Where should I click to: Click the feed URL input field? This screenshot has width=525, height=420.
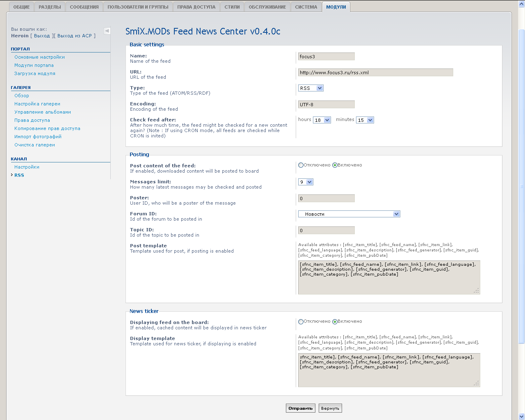(375, 73)
